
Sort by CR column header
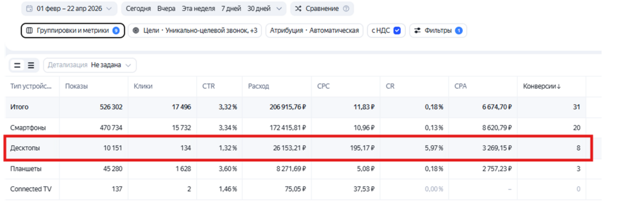click(390, 86)
